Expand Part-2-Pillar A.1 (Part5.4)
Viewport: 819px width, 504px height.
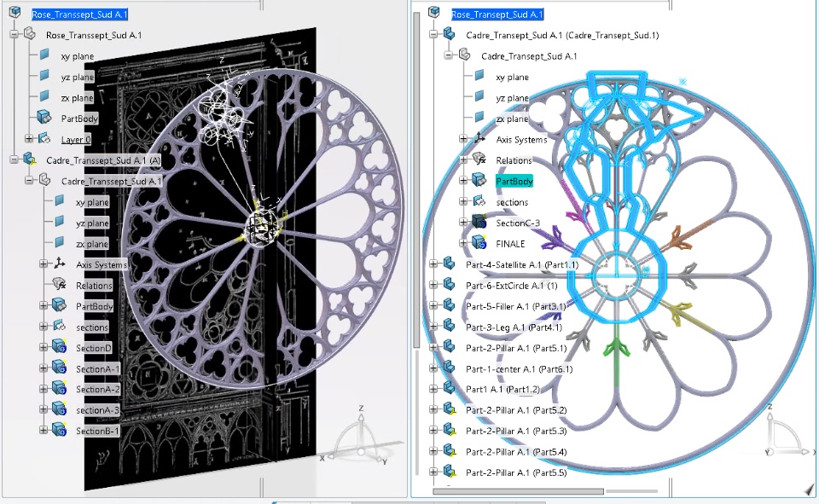pyautogui.click(x=433, y=452)
